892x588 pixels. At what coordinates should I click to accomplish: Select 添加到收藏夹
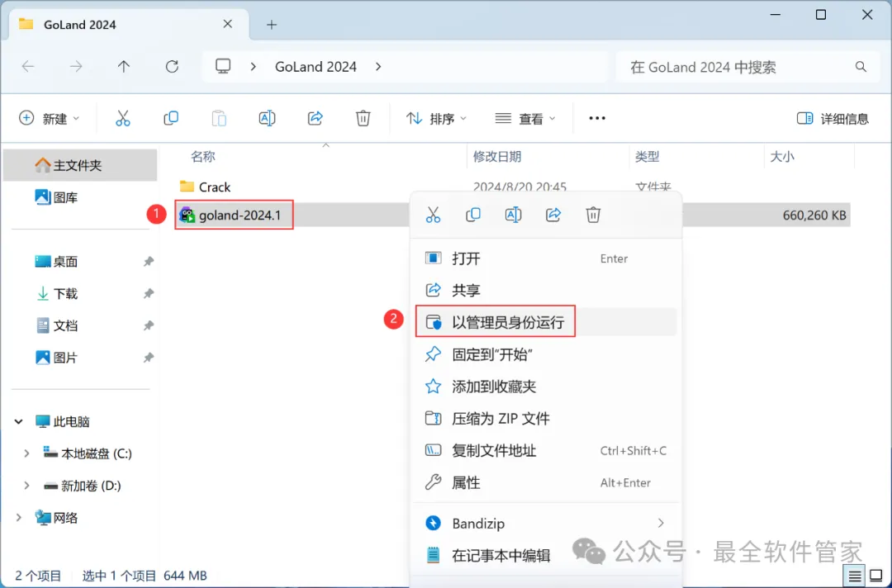pos(546,386)
